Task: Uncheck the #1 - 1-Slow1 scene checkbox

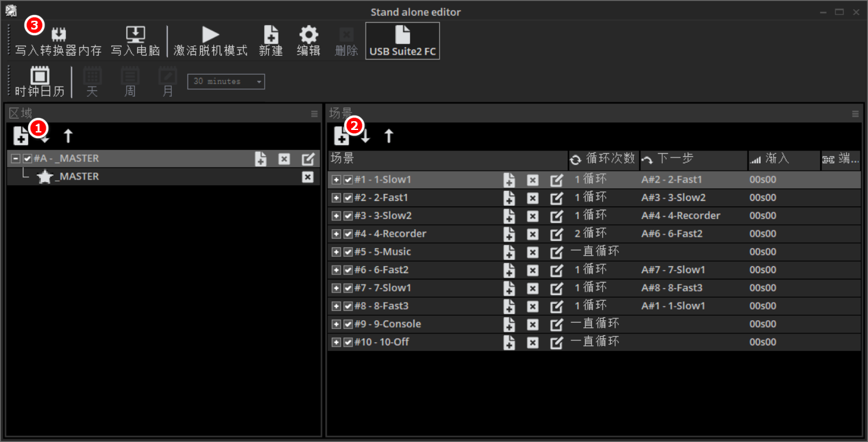Action: tap(348, 180)
